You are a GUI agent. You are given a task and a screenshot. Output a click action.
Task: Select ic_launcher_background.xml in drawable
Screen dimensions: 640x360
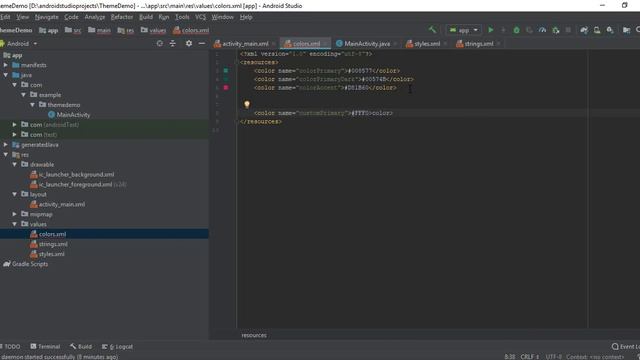click(72, 174)
